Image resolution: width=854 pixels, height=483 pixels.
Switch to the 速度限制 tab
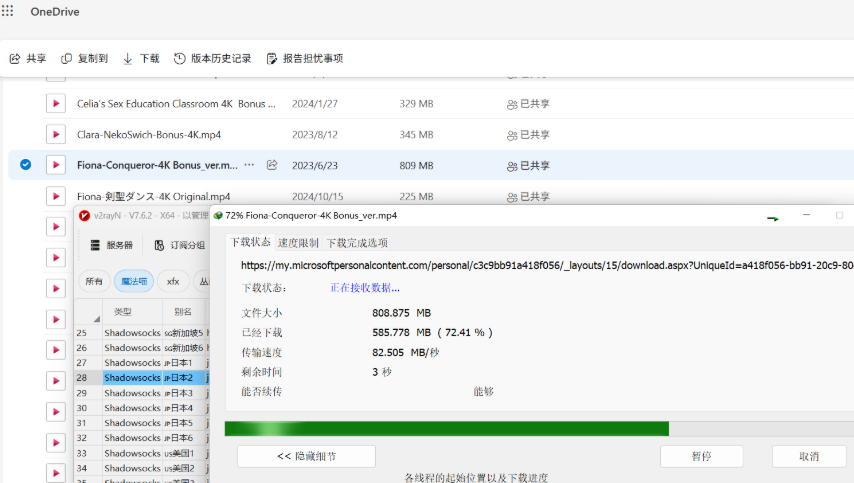pyautogui.click(x=298, y=242)
